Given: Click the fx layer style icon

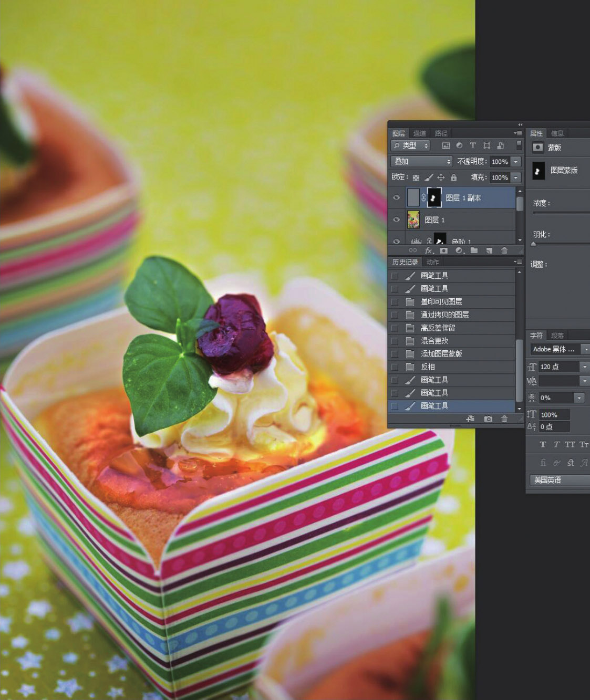Looking at the screenshot, I should pyautogui.click(x=429, y=251).
